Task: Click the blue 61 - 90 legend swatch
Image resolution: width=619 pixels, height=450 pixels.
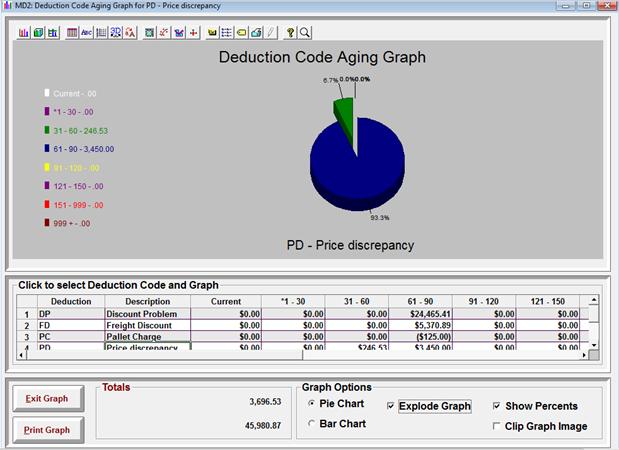Action: [x=47, y=148]
